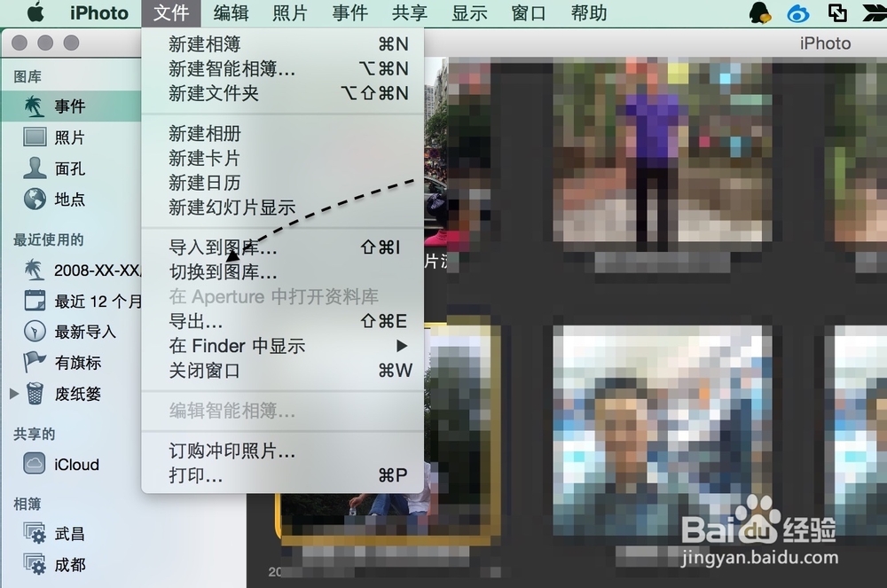Select the 地点 label in sidebar

pos(69,199)
